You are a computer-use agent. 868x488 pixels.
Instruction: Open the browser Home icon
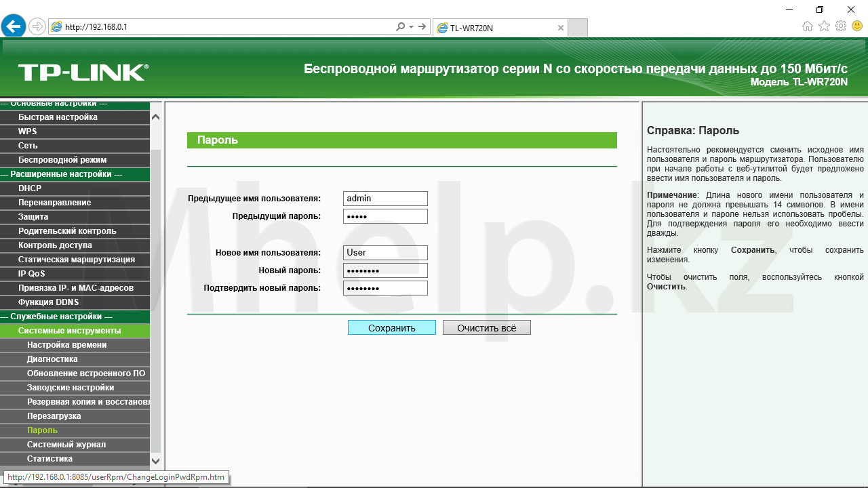pos(808,26)
